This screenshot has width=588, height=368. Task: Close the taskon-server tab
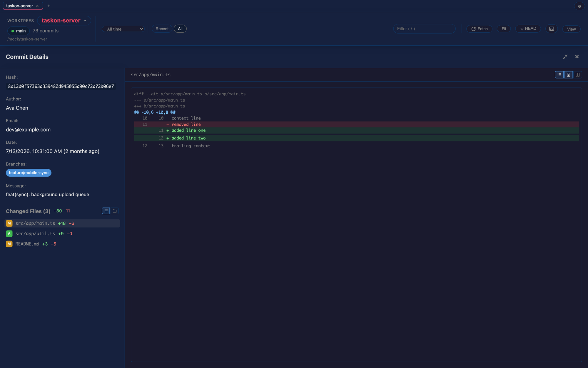37,6
